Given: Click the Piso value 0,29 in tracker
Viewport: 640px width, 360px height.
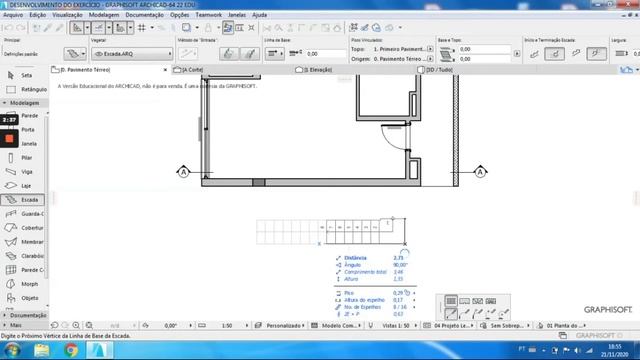Looking at the screenshot, I should click(x=398, y=293).
